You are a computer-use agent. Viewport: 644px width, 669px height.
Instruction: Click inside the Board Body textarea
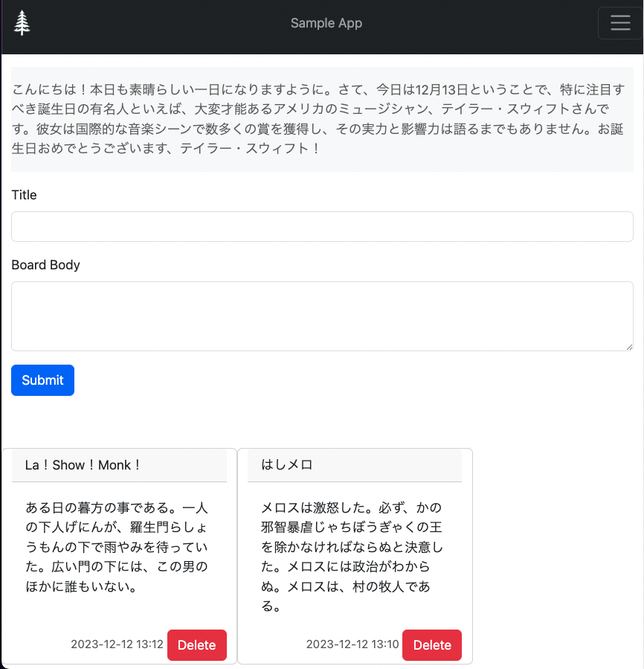click(x=322, y=316)
